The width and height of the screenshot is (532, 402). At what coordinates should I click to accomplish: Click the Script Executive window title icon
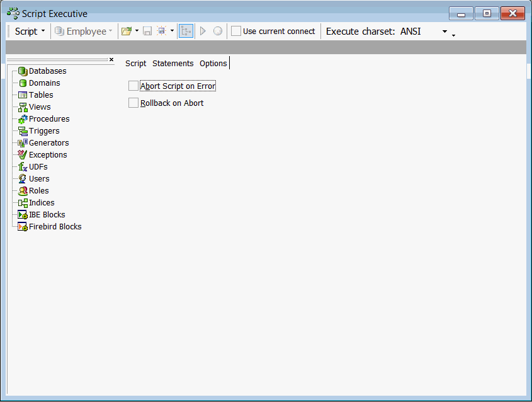(13, 13)
